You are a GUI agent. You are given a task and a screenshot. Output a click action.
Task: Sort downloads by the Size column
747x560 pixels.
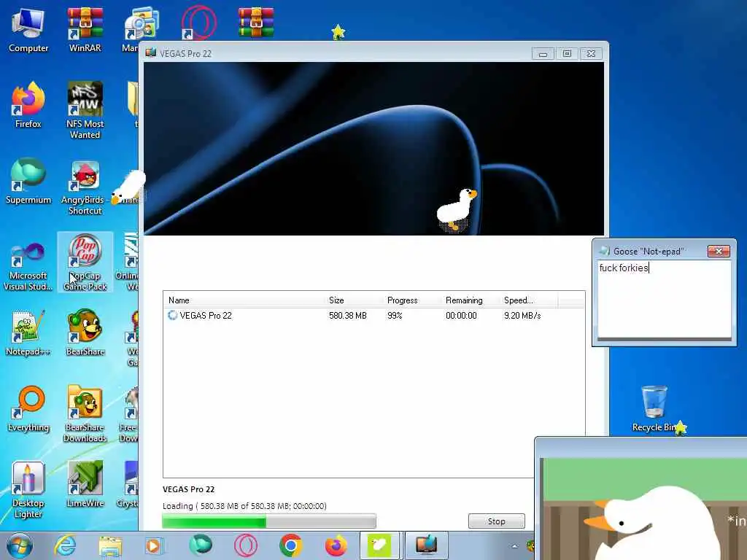tap(354, 300)
